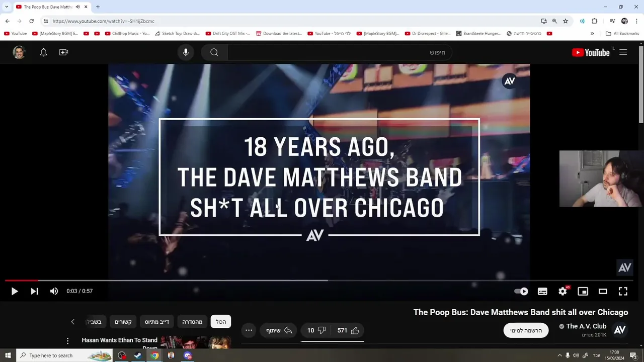View site information icon in address bar
The width and height of the screenshot is (644, 362).
[46, 21]
